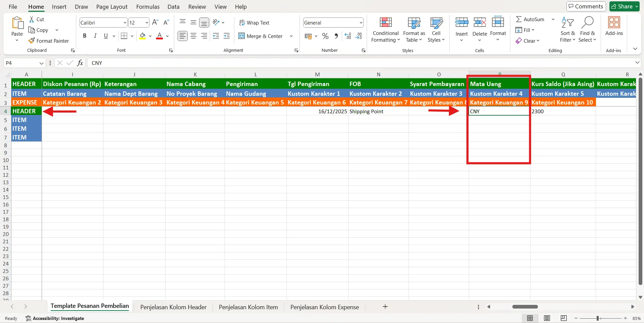Click the Percent Style icon

pyautogui.click(x=325, y=36)
